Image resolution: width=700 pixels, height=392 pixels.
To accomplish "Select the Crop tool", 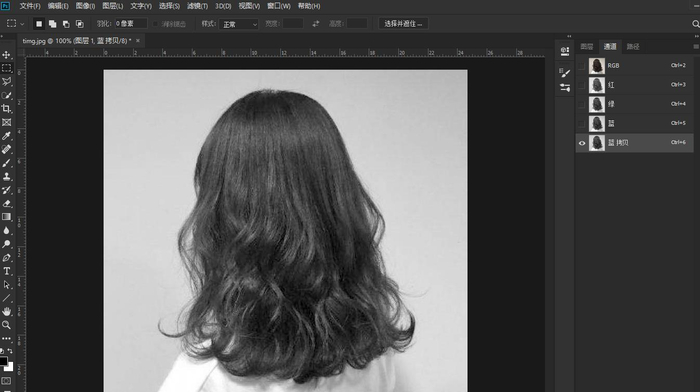I will click(x=6, y=108).
